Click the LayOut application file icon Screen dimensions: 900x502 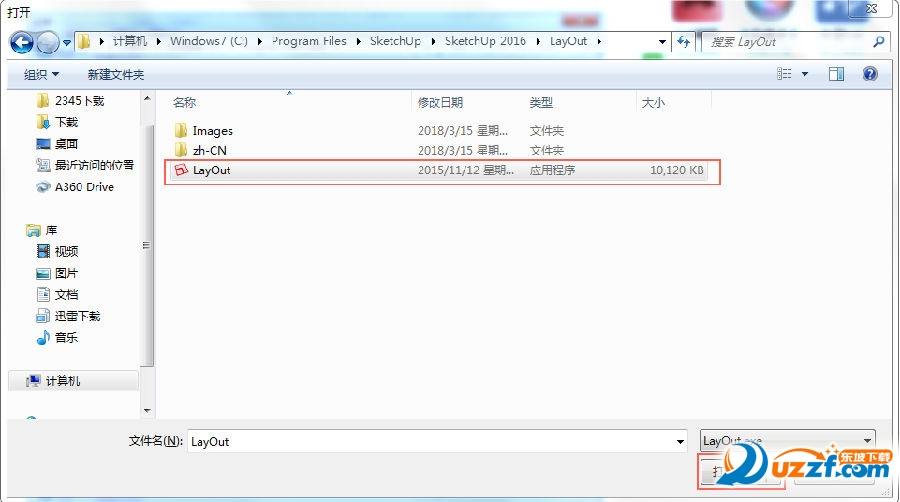click(181, 171)
